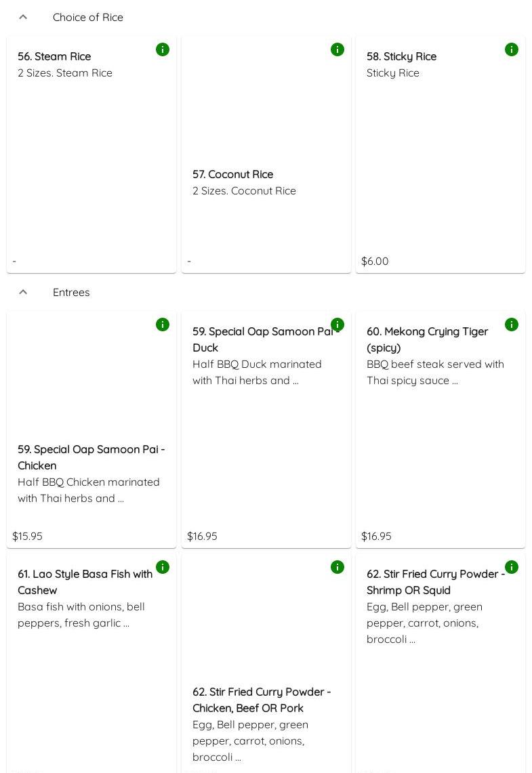Open 61. Lao Style Basa Fish with Cashew
This screenshot has height=773, width=532.
[85, 582]
